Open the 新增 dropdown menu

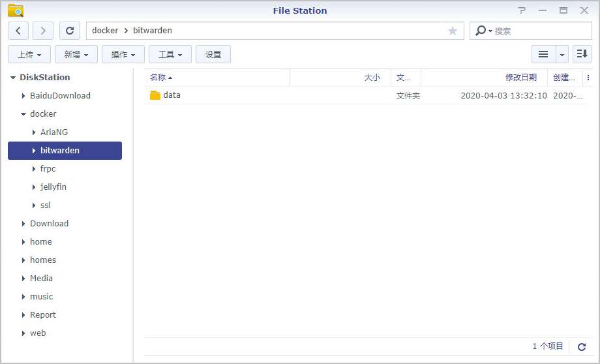pyautogui.click(x=76, y=54)
